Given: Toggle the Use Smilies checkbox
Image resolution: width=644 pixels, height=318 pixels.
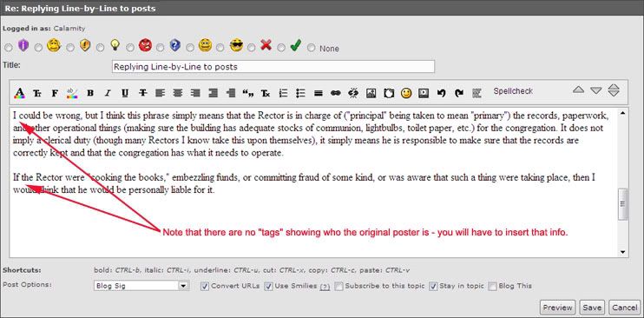Looking at the screenshot, I should (268, 287).
